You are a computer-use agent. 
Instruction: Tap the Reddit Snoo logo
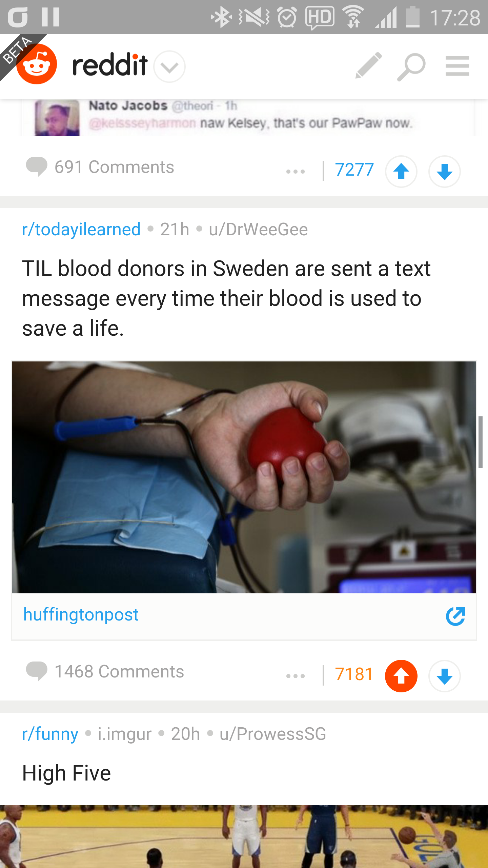coord(37,64)
